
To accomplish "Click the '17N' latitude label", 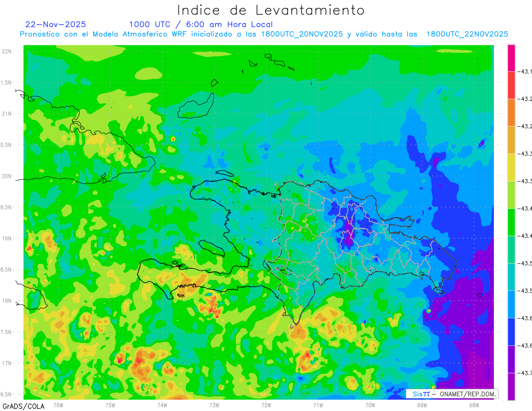I will (7, 363).
